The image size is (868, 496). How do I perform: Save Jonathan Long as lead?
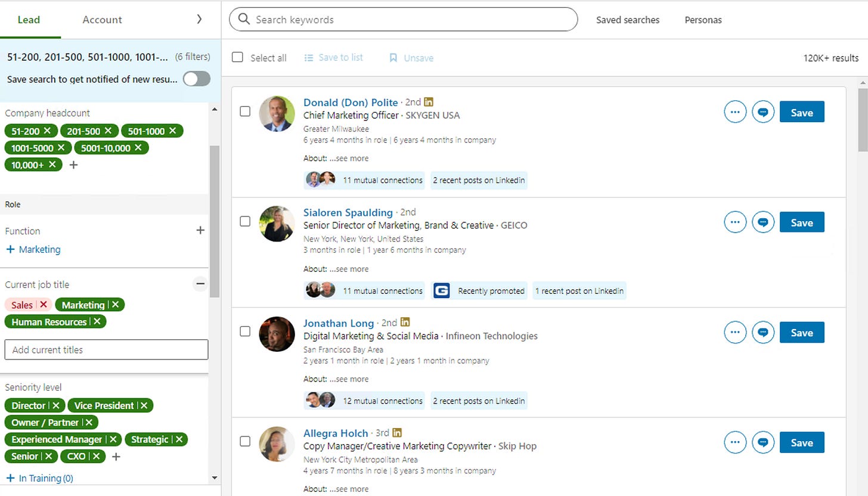click(802, 333)
